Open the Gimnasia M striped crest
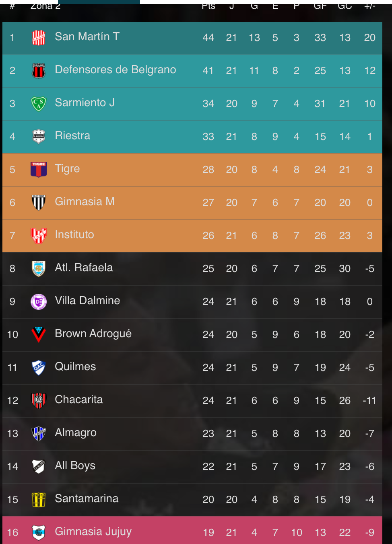Screen dimensions: 392x544 click(39, 202)
